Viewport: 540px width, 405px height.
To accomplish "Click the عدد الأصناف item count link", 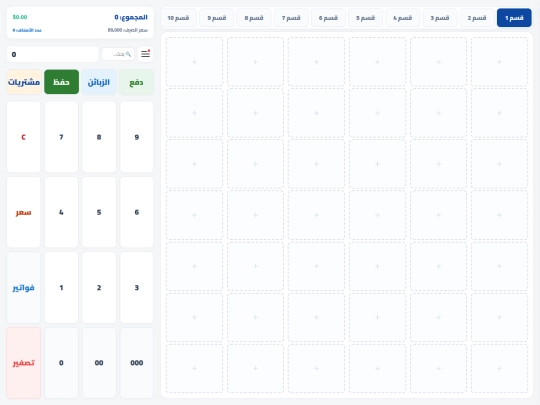I will tap(27, 30).
